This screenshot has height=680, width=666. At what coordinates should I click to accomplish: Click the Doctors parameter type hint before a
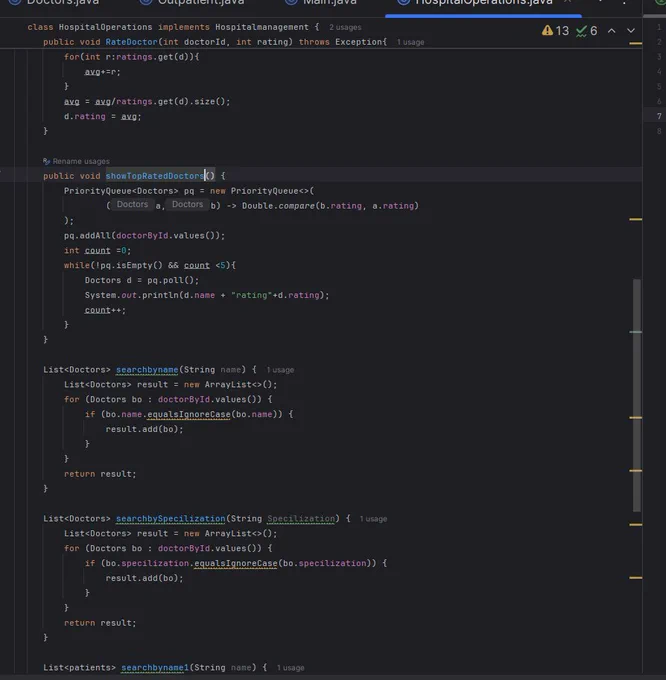click(x=132, y=204)
